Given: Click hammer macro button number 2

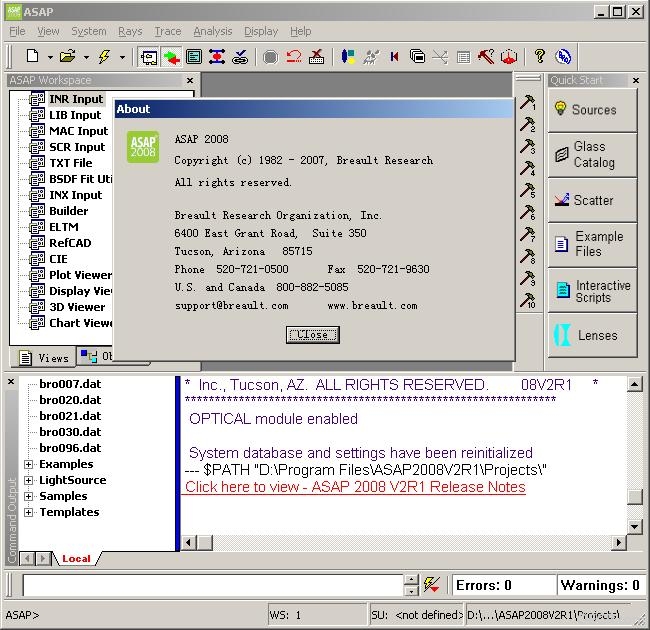Looking at the screenshot, I should pos(528,124).
